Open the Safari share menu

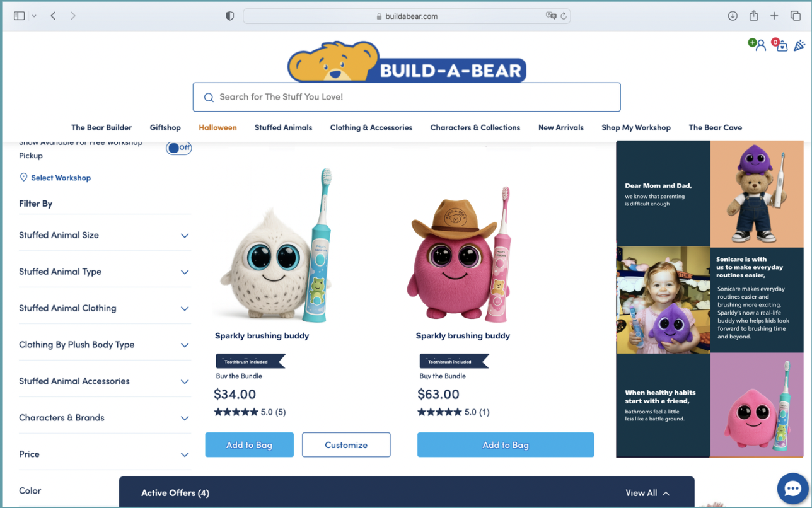[x=753, y=16]
